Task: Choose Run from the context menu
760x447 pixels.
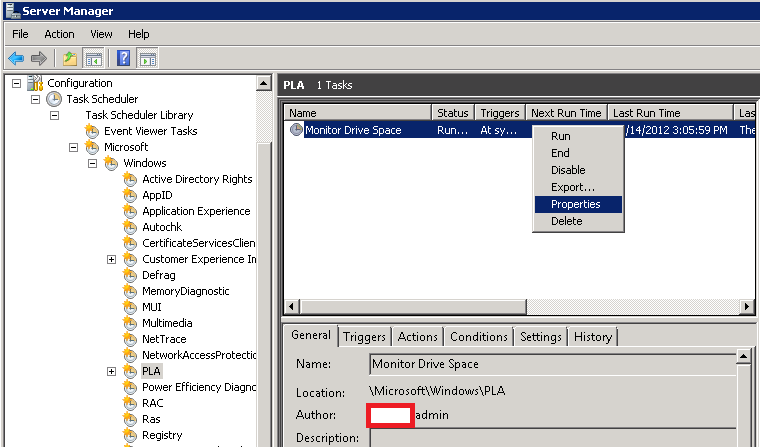Action: pyautogui.click(x=578, y=136)
